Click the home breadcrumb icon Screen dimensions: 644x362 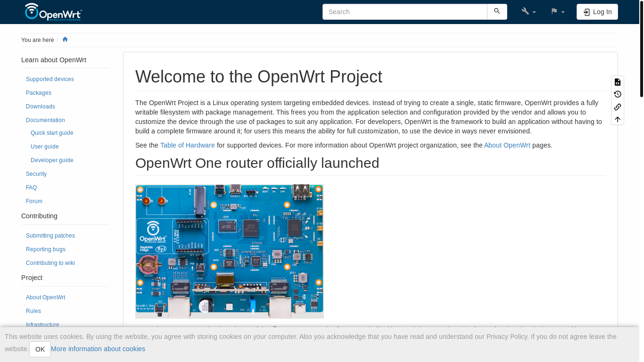click(x=65, y=40)
